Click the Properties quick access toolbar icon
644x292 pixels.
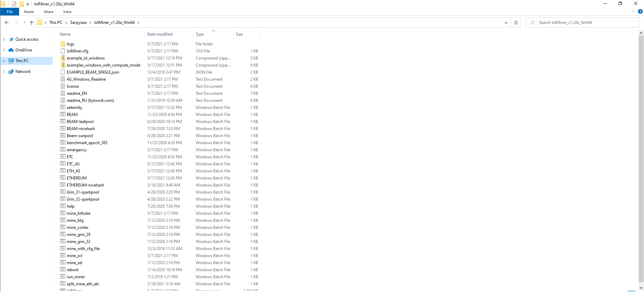pos(14,4)
